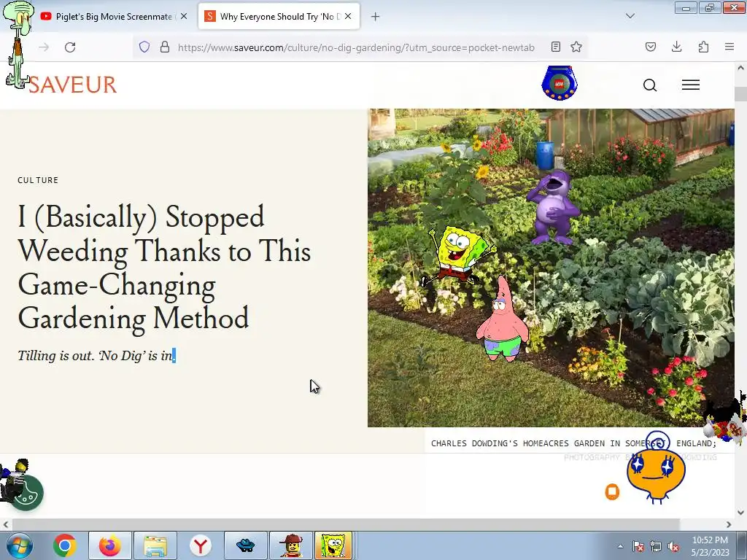Open a new browser tab
Viewport: 747px width, 560px height.
coord(376,17)
